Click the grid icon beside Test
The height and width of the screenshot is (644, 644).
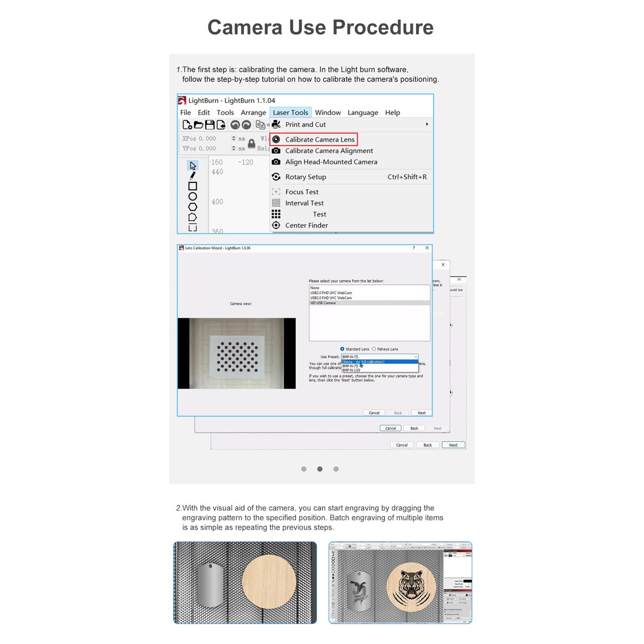[276, 214]
